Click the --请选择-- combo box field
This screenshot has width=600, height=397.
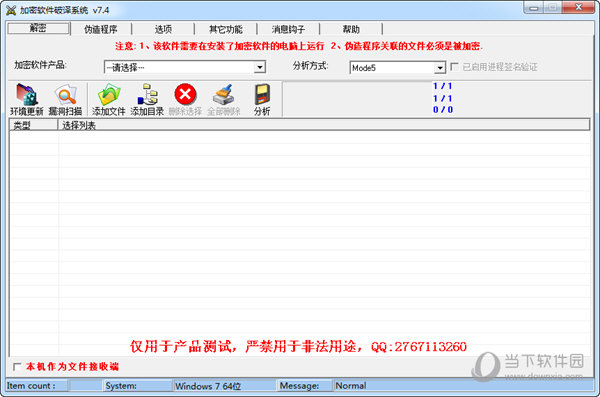pyautogui.click(x=184, y=67)
